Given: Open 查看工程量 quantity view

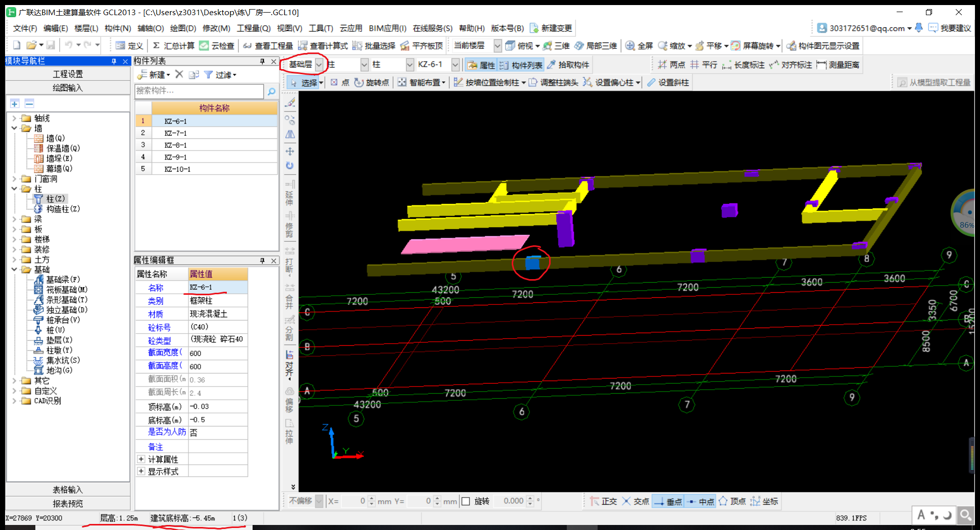Looking at the screenshot, I should (268, 46).
